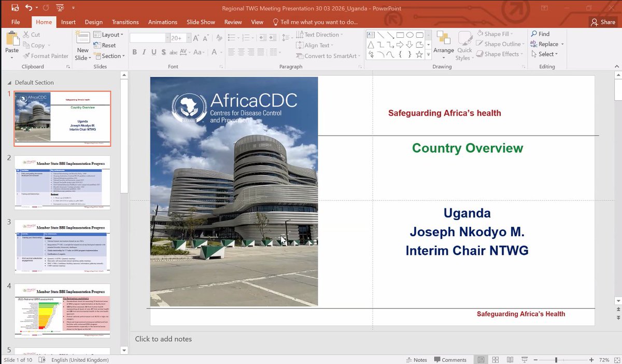Open the Section dropdown
The height and width of the screenshot is (364, 622).
(x=108, y=56)
